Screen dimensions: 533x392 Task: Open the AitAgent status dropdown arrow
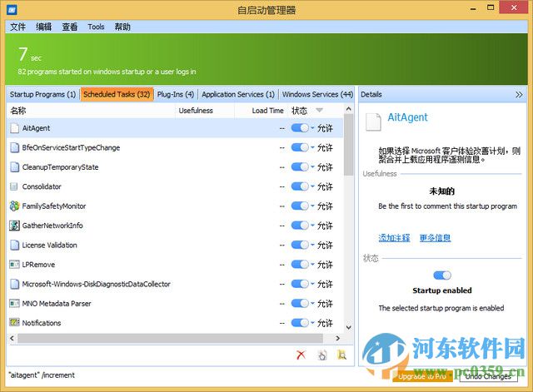tap(312, 128)
